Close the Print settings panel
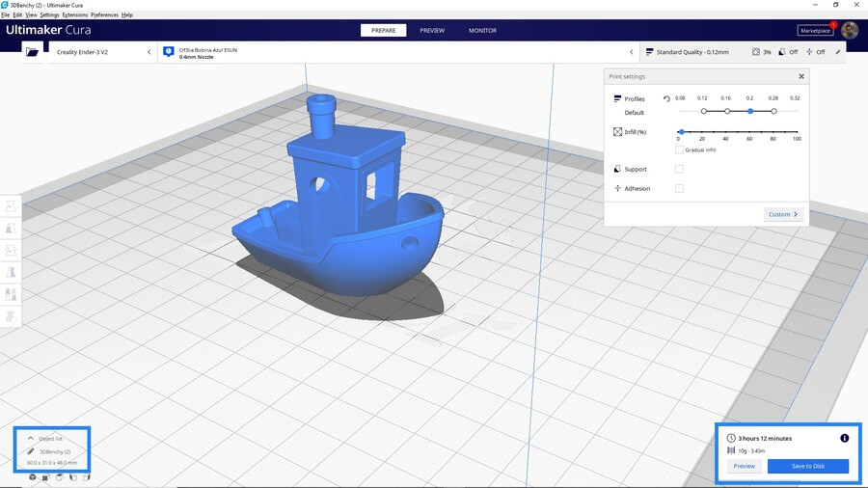This screenshot has width=868, height=488. coord(801,76)
